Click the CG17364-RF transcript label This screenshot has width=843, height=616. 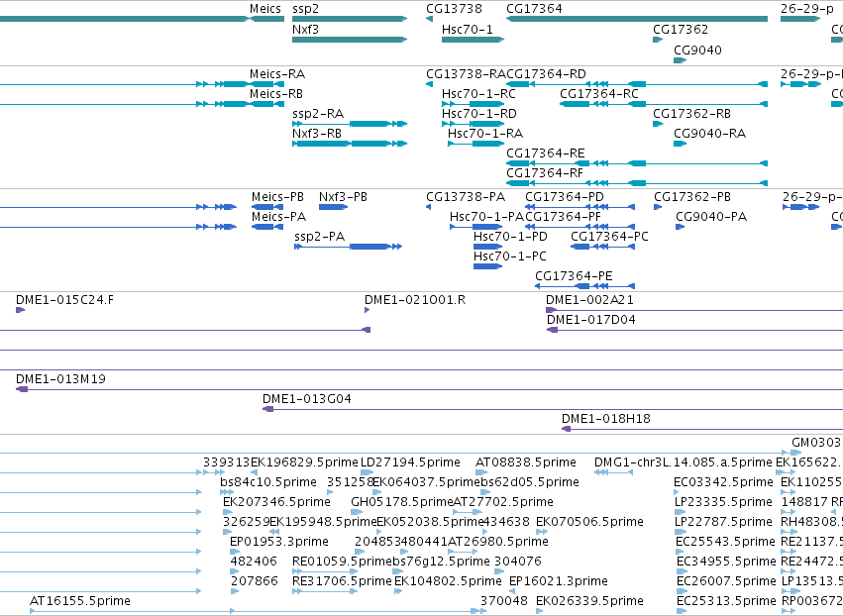tap(545, 173)
